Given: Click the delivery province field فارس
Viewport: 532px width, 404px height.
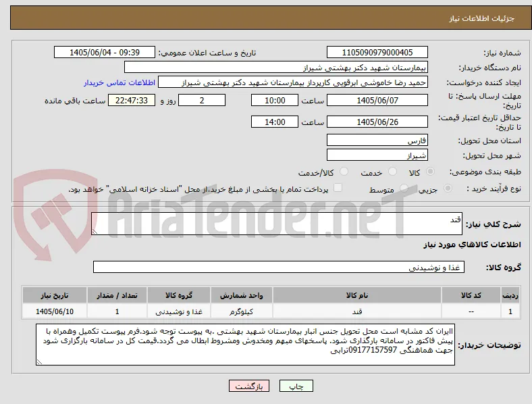Looking at the screenshot, I should 377,140.
